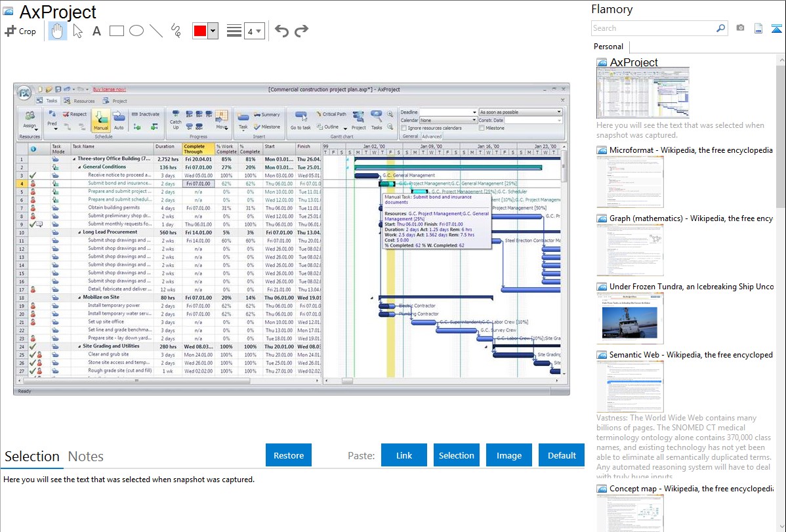
Task: Choose the freehand scribble tool
Action: (176, 31)
